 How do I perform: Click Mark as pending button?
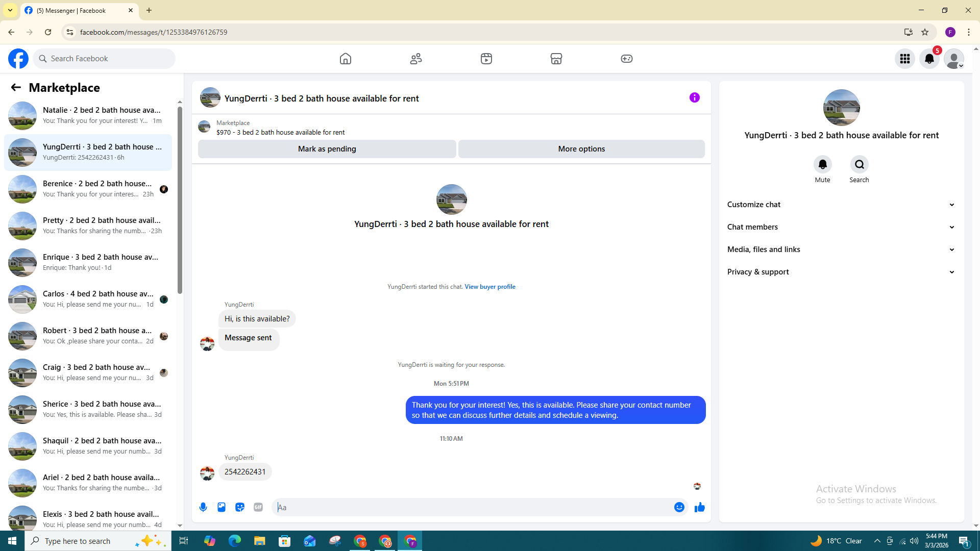click(x=327, y=149)
